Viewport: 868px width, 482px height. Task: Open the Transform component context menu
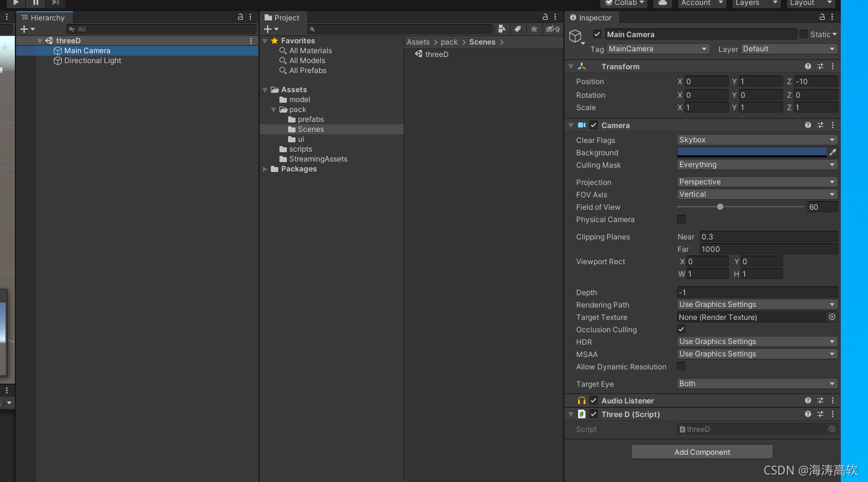coord(833,66)
